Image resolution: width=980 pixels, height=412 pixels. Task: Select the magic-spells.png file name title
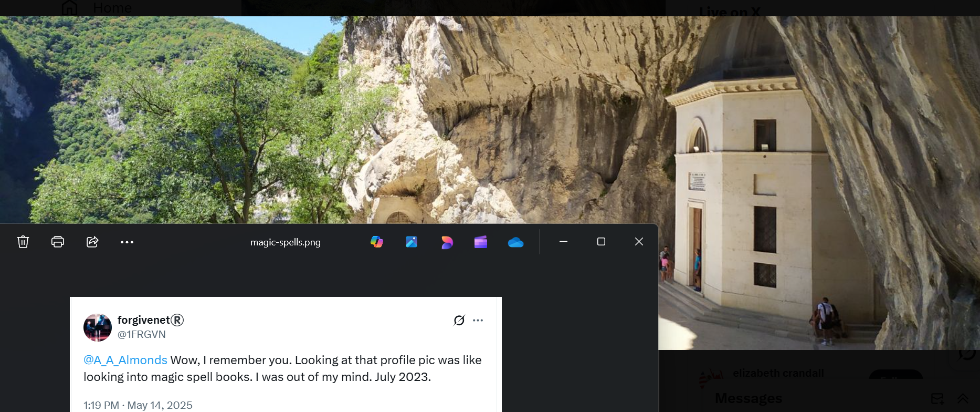(286, 242)
